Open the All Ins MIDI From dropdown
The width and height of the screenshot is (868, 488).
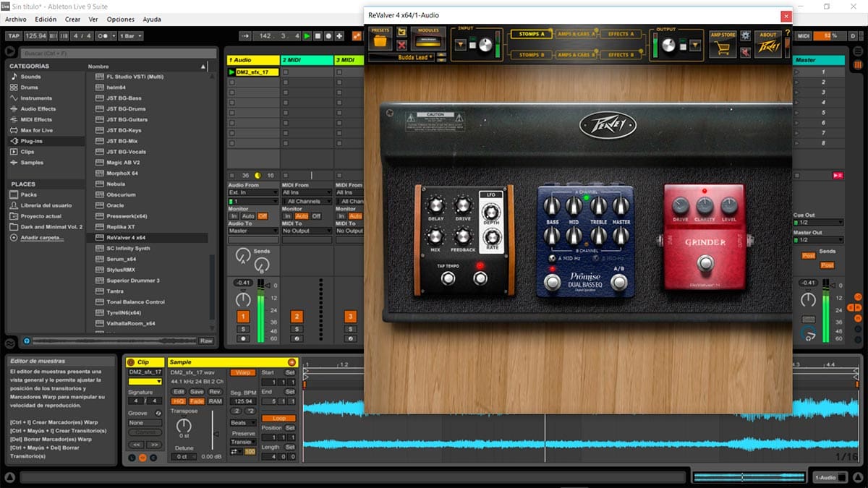pyautogui.click(x=307, y=193)
